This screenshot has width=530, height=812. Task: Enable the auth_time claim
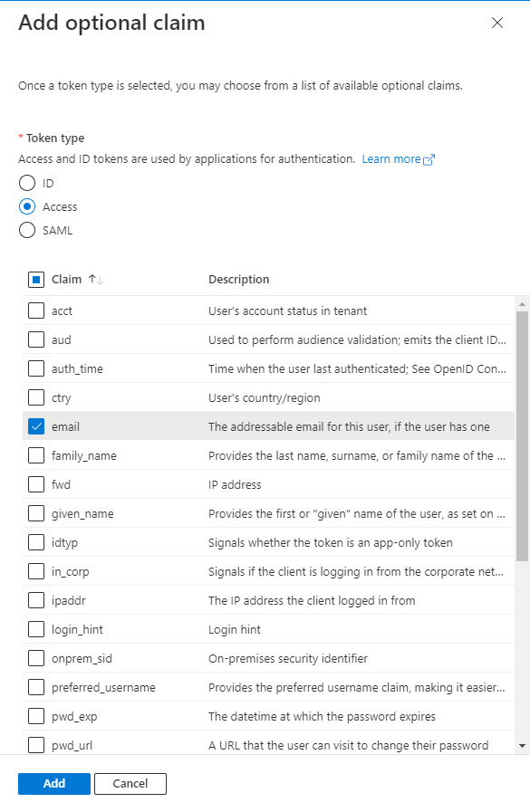pos(35,368)
